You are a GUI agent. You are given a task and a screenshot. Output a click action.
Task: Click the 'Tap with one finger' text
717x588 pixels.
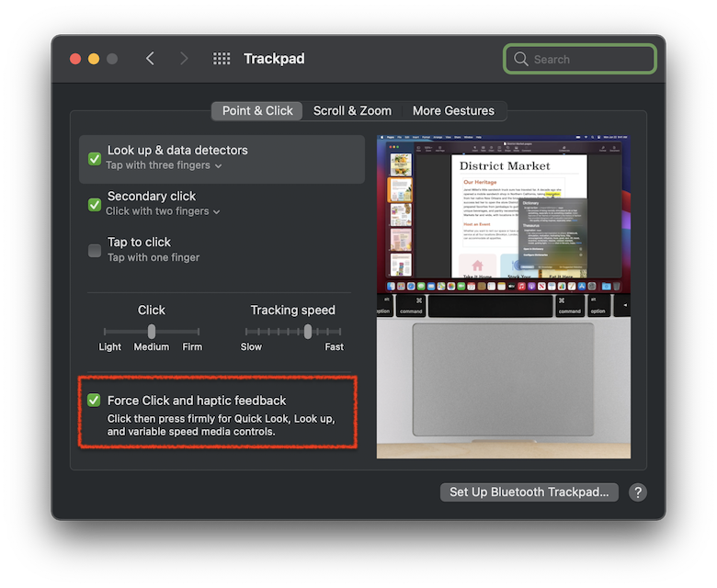[x=154, y=257]
